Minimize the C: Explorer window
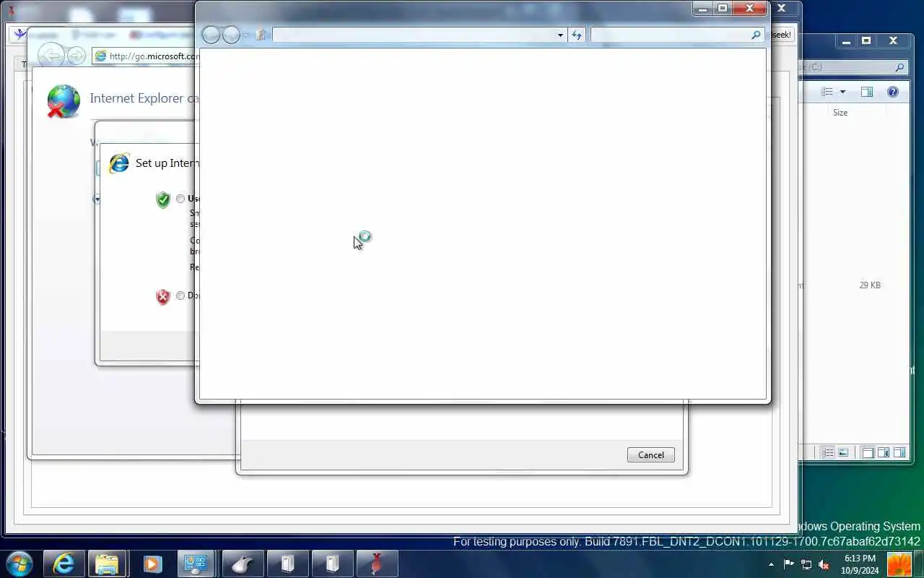This screenshot has width=924, height=578. [846, 41]
